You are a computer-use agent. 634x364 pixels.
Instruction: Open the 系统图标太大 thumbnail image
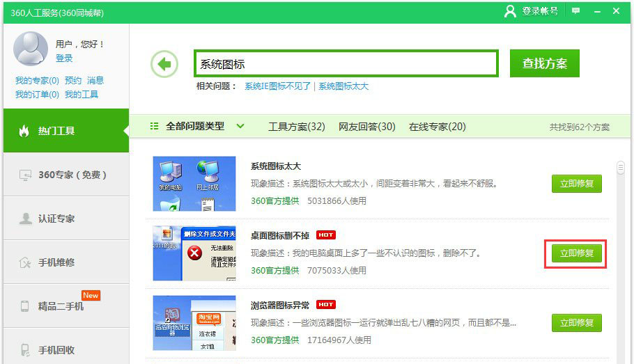pyautogui.click(x=194, y=184)
